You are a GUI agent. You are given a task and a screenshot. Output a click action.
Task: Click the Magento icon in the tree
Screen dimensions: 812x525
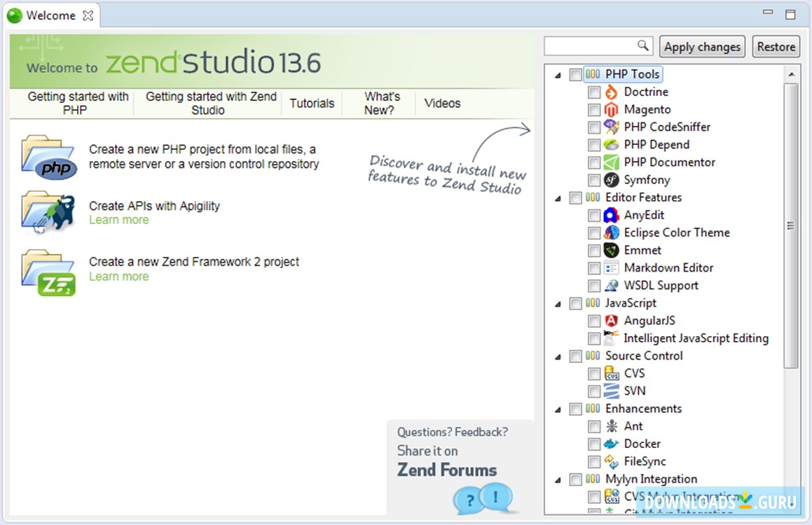[x=610, y=109]
